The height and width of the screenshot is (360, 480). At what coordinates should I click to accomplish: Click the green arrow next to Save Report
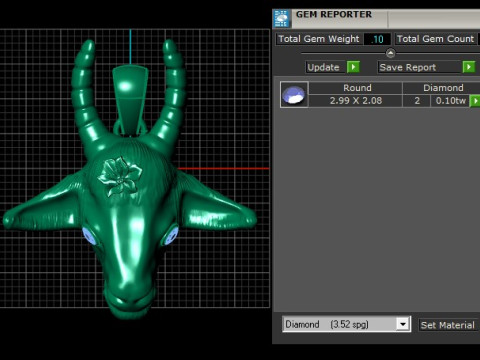[x=469, y=67]
